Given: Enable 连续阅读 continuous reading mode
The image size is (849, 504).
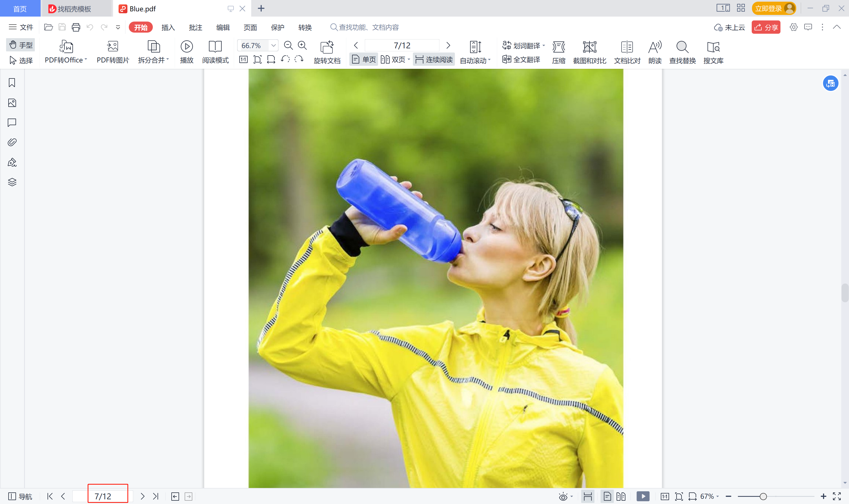Looking at the screenshot, I should [x=433, y=59].
